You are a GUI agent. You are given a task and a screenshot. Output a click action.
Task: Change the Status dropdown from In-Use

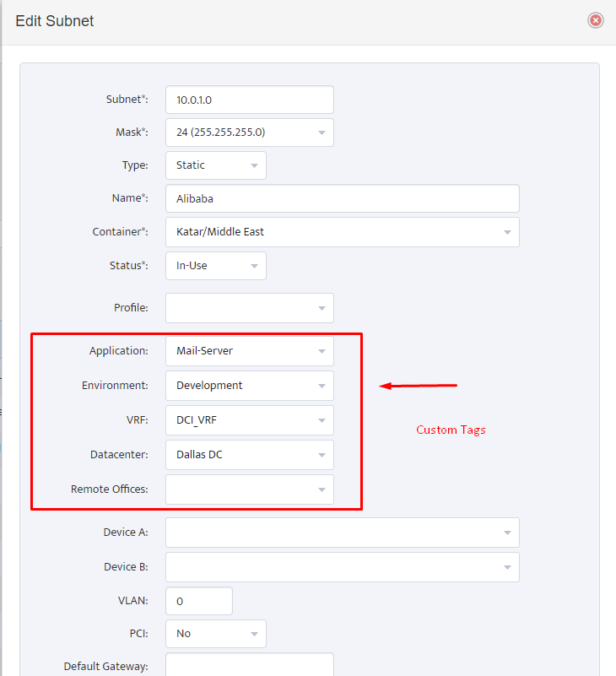[215, 266]
